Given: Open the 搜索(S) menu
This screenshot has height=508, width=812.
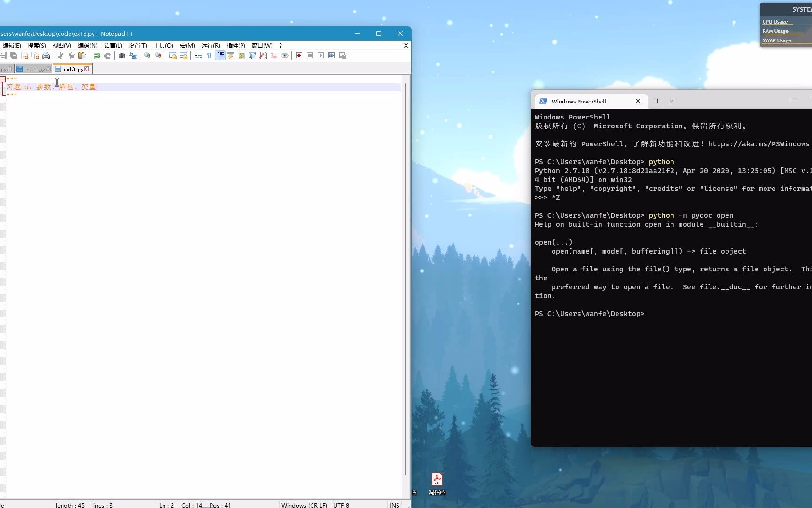Looking at the screenshot, I should [x=37, y=46].
